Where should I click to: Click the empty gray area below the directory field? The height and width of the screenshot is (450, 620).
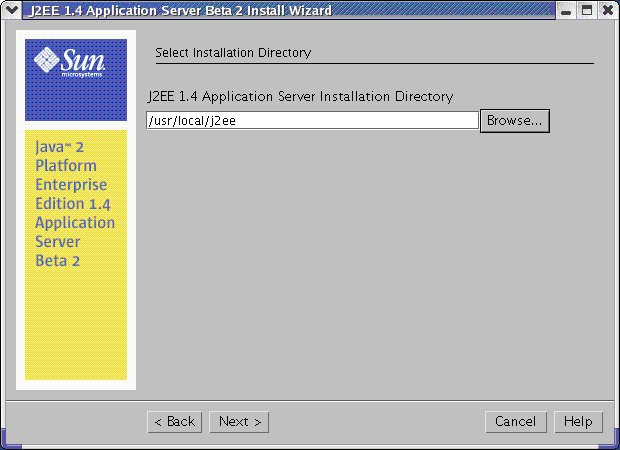tap(370, 260)
